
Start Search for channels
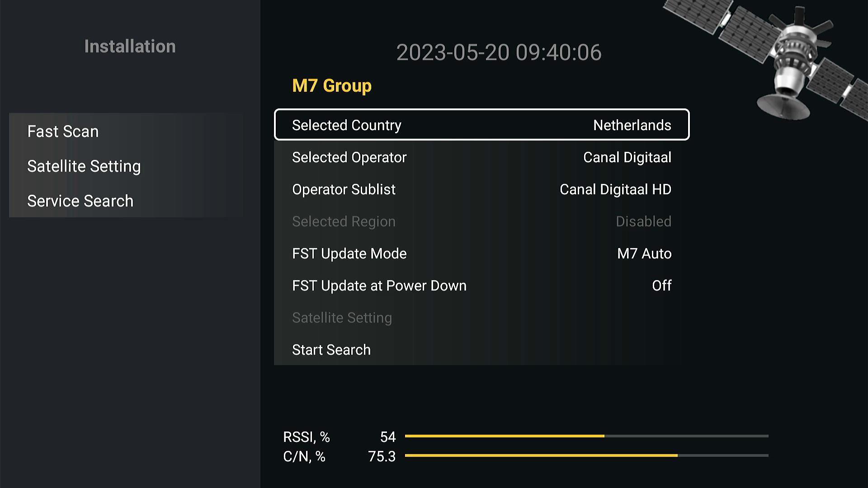pyautogui.click(x=481, y=350)
